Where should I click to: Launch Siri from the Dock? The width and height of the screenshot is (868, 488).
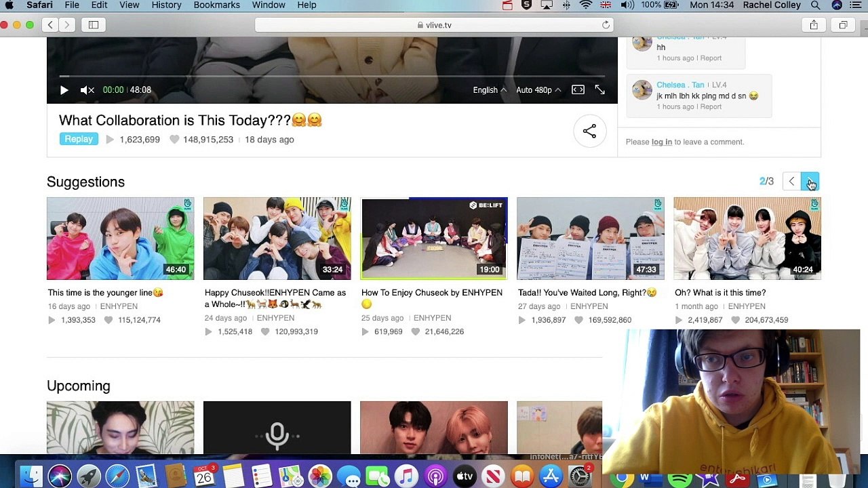pyautogui.click(x=60, y=476)
